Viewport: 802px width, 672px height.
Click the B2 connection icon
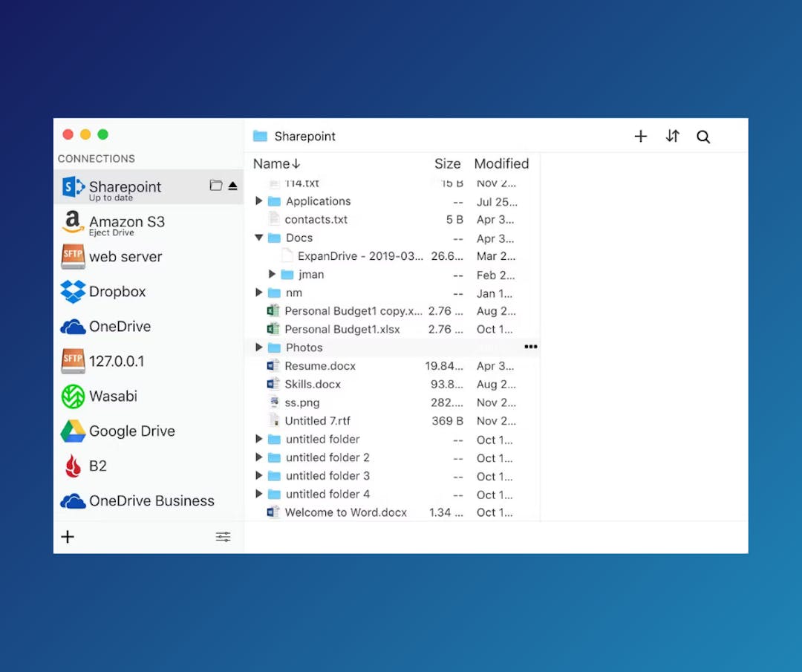(73, 466)
